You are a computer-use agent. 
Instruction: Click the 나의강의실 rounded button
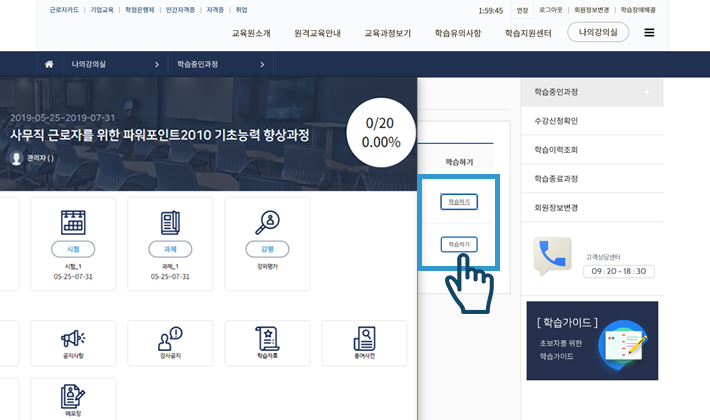(x=598, y=32)
